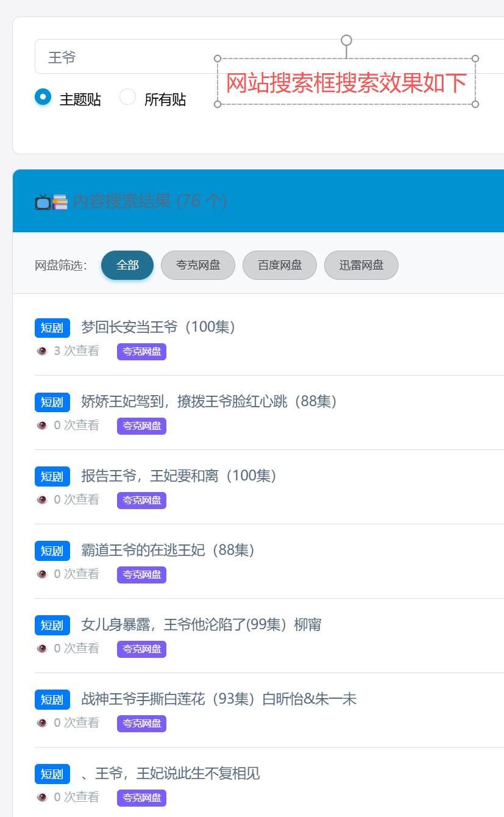
Task: Filter results by 迅雷网盘
Action: tap(361, 265)
